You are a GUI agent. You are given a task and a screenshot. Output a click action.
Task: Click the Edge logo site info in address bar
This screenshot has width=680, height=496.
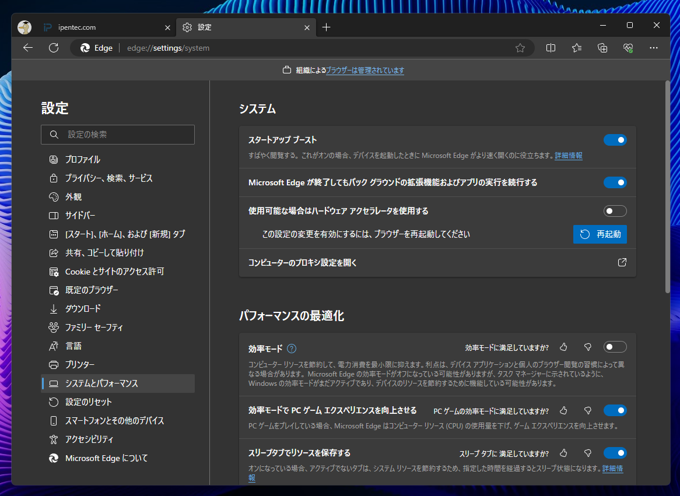point(96,48)
